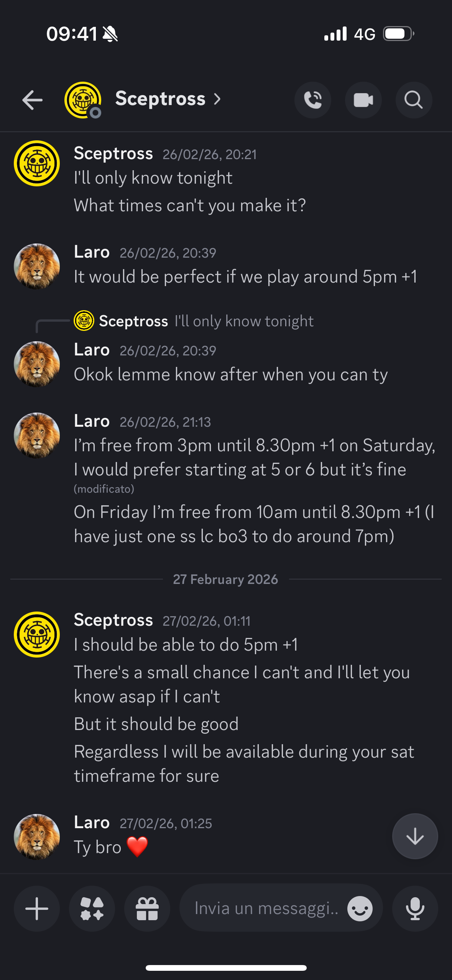This screenshot has width=452, height=980.
Task: Open Sceptross avatar on 20:21 message
Action: point(37,163)
